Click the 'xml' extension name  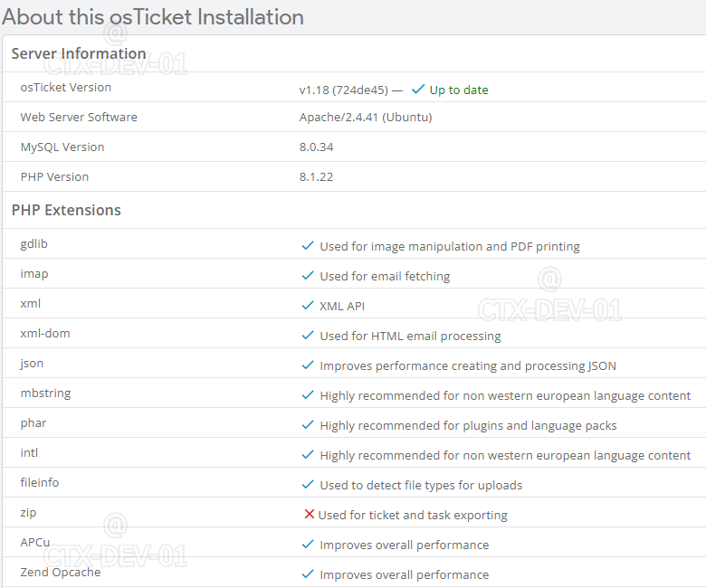[x=30, y=304]
